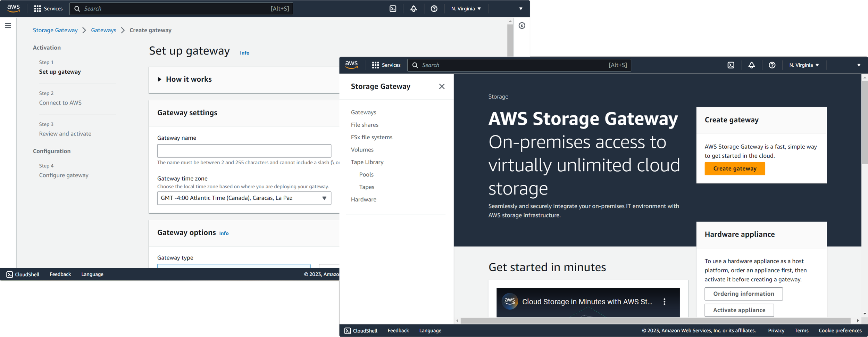Open Info link beside Set up gateway
The width and height of the screenshot is (868, 337).
pyautogui.click(x=244, y=53)
